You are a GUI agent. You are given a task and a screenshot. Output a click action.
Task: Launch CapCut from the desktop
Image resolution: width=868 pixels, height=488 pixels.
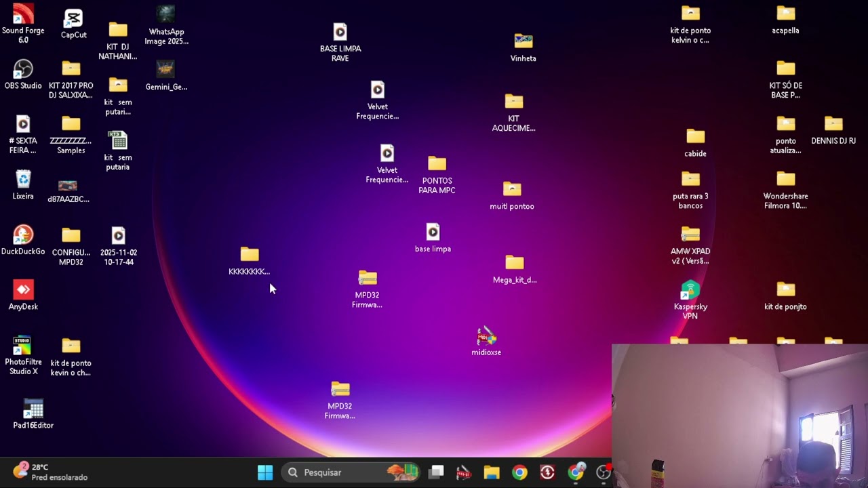(x=73, y=24)
